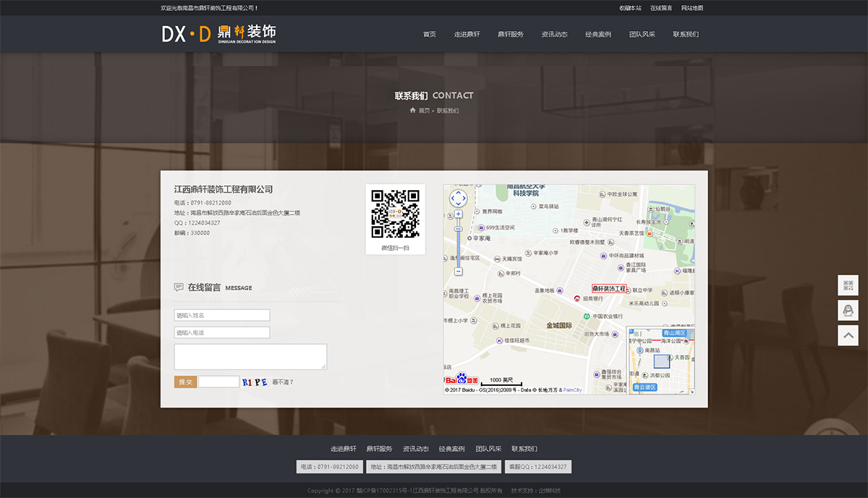Focus the message textarea

250,356
